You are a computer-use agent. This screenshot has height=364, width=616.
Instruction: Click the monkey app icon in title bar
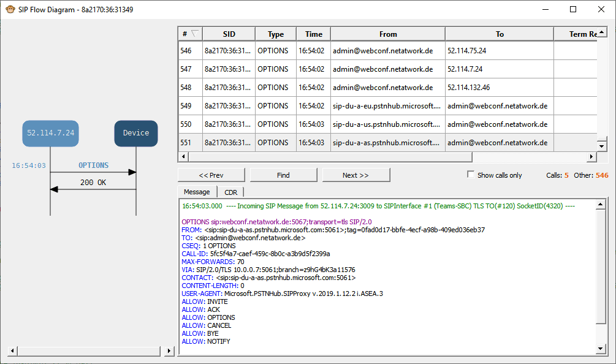point(10,9)
